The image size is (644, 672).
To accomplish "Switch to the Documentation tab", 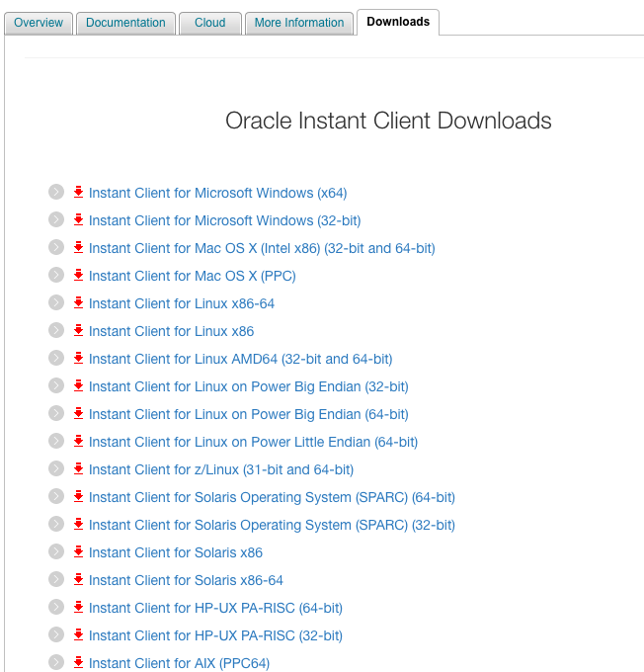I will coord(125,23).
